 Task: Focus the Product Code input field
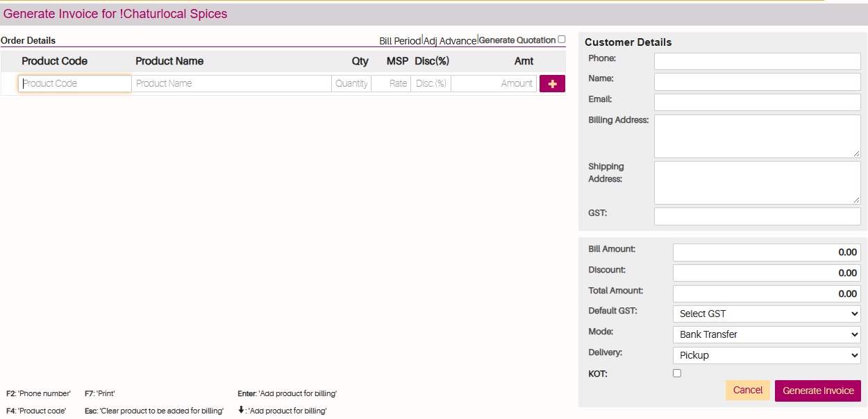point(75,83)
